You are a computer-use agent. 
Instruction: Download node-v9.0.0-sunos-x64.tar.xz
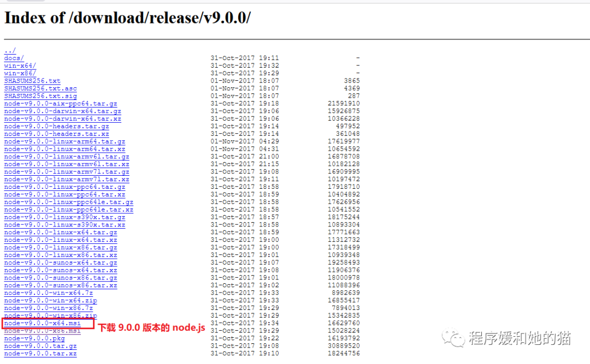(x=61, y=270)
